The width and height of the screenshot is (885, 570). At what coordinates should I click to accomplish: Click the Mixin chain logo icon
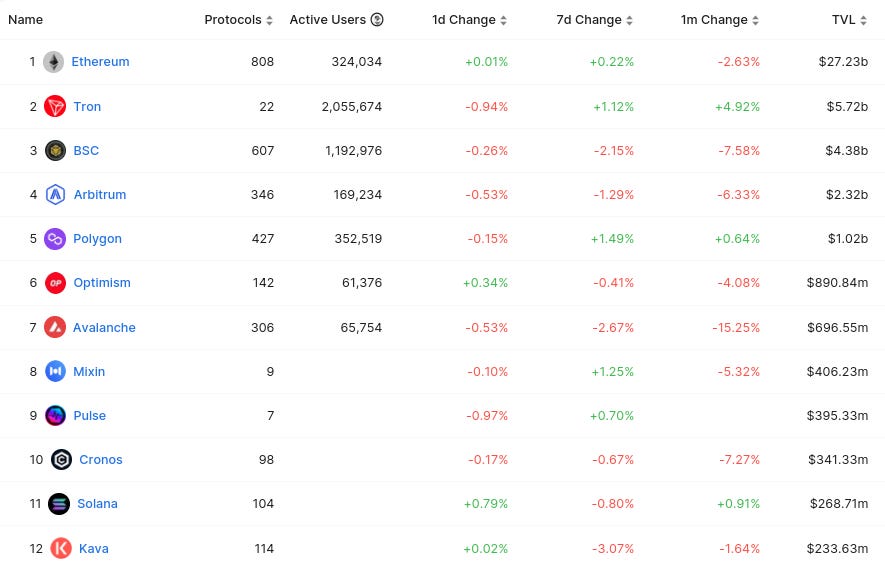pyautogui.click(x=55, y=371)
